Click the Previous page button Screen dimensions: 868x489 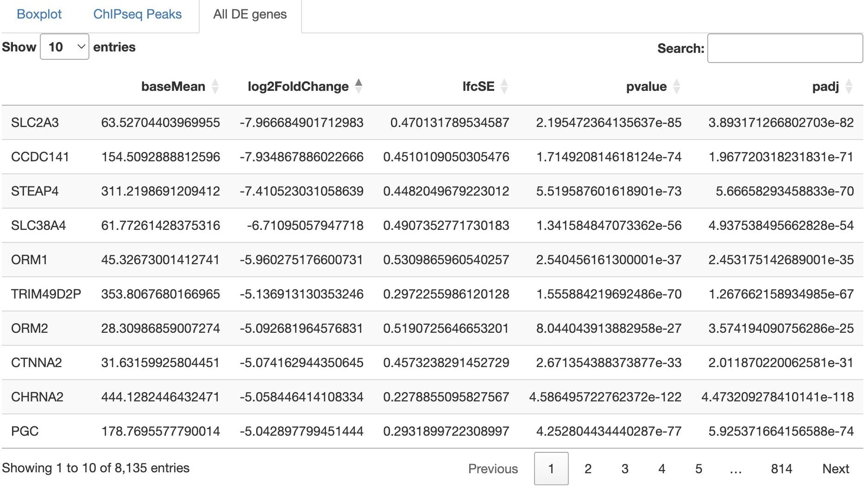(493, 469)
